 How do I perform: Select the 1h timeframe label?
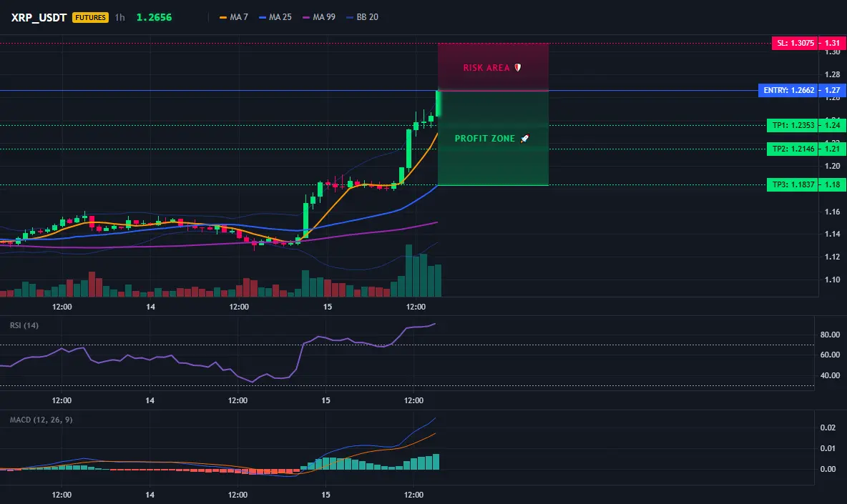point(120,17)
